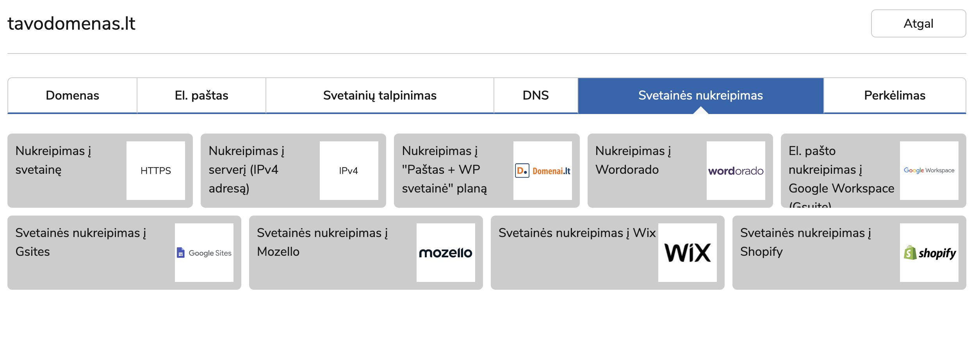The width and height of the screenshot is (980, 353).
Task: Click the HTTPS icon tile
Action: (x=155, y=171)
